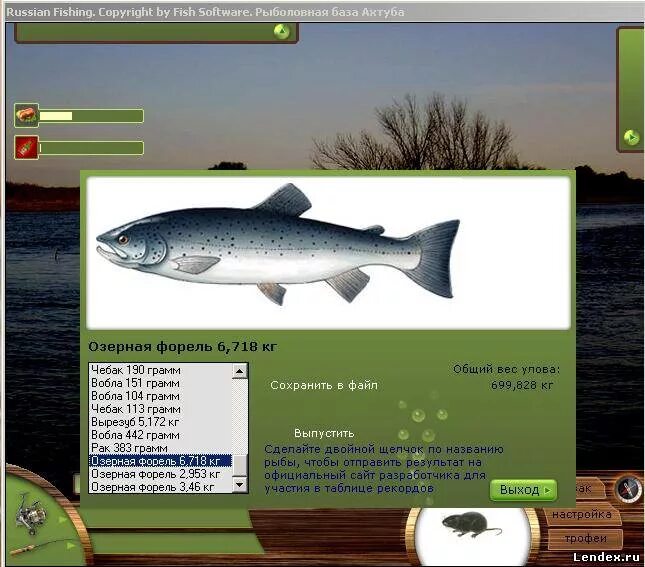Select Вырезуб 5,172 кг in the list

[x=160, y=422]
